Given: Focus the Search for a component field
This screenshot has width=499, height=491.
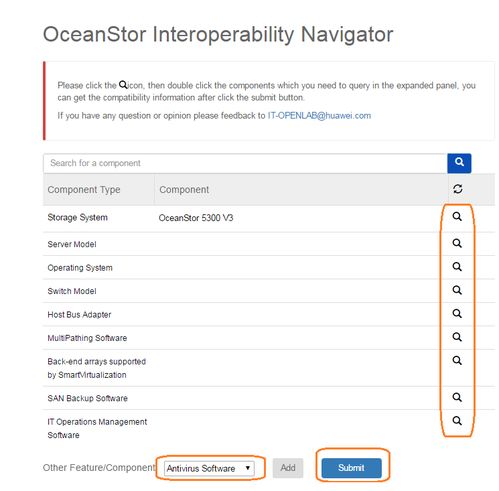Looking at the screenshot, I should click(x=245, y=163).
